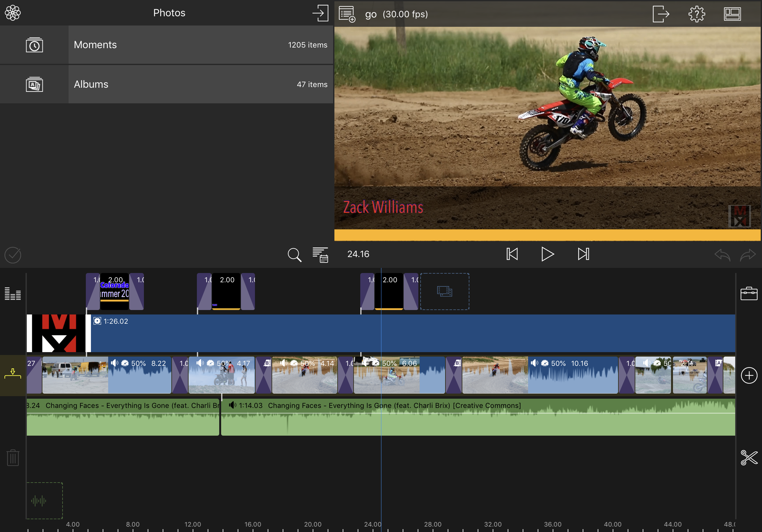Open the Photos source flower icon
The width and height of the screenshot is (762, 532).
[x=13, y=13]
